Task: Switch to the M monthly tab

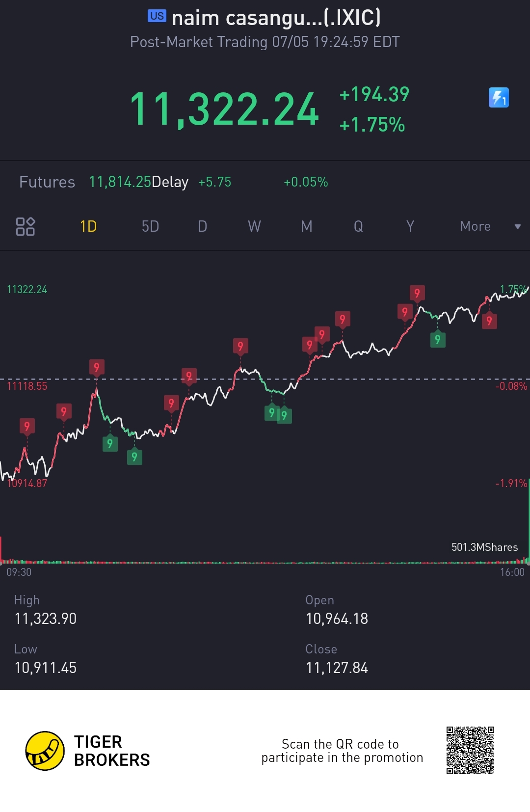Action: point(306,226)
